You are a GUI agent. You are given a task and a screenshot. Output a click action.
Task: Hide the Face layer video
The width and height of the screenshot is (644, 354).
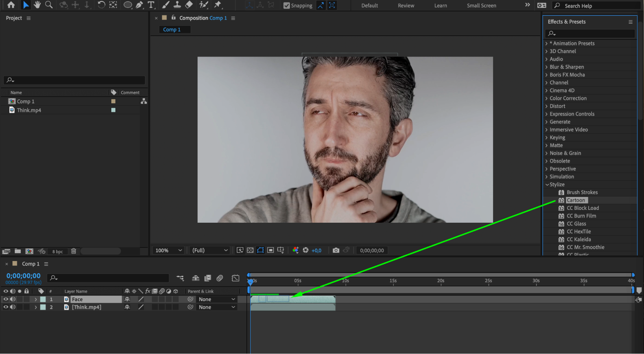pos(5,299)
